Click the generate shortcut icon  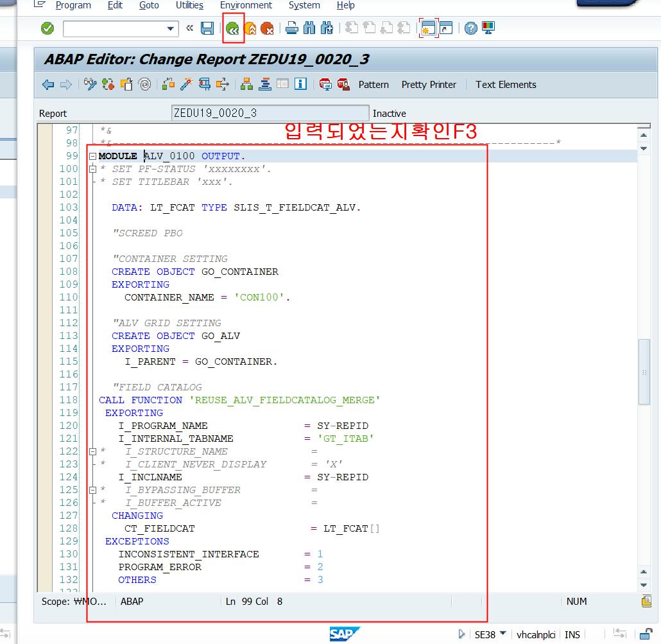[x=446, y=28]
